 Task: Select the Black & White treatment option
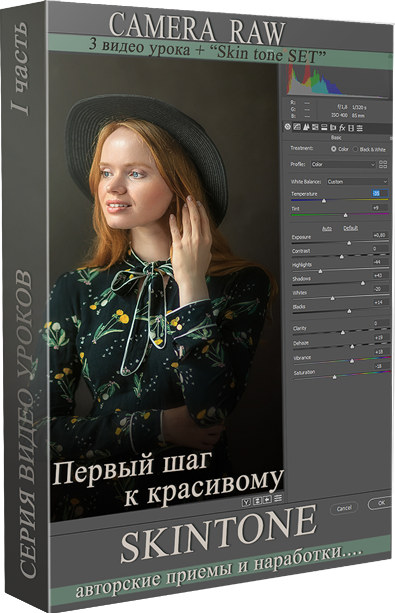355,149
